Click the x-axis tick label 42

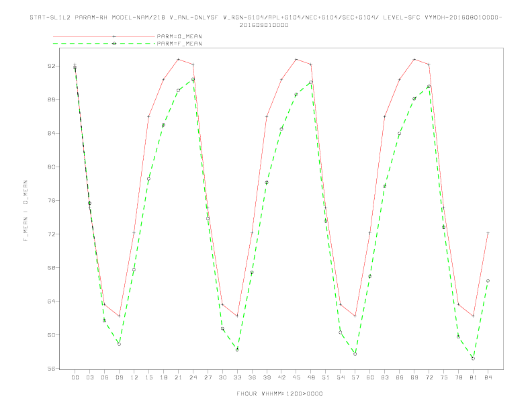[281, 377]
